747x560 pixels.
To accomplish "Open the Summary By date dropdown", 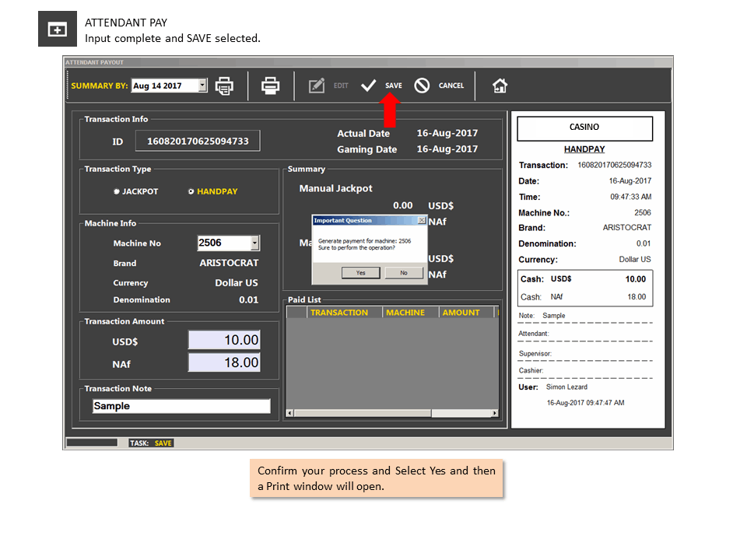I will click(202, 86).
